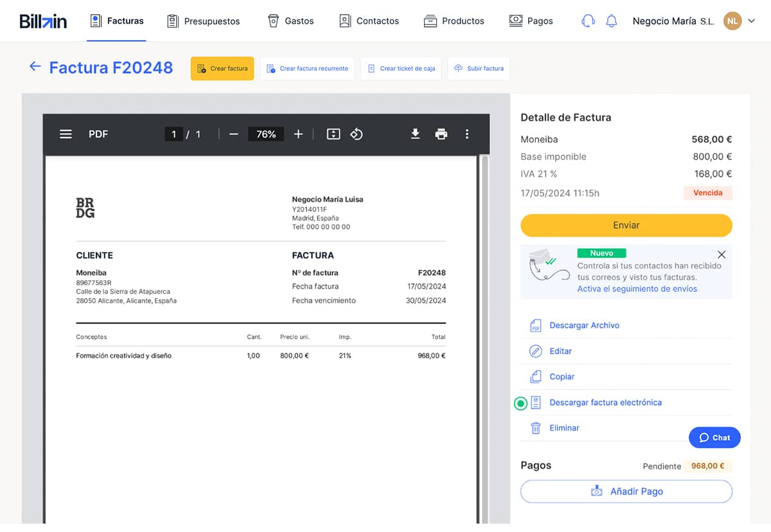The image size is (771, 532).
Task: Click electronic invoice document icon
Action: 536,403
